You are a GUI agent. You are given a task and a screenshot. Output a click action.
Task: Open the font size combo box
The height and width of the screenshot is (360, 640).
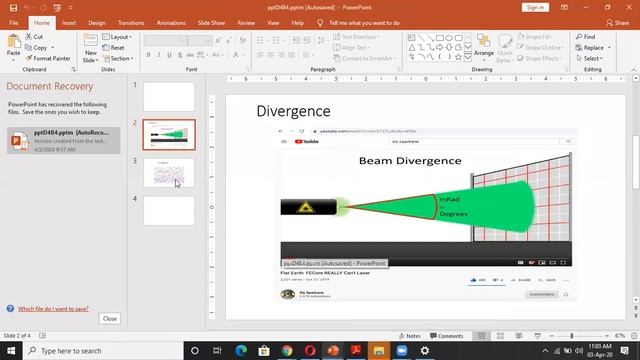point(200,40)
